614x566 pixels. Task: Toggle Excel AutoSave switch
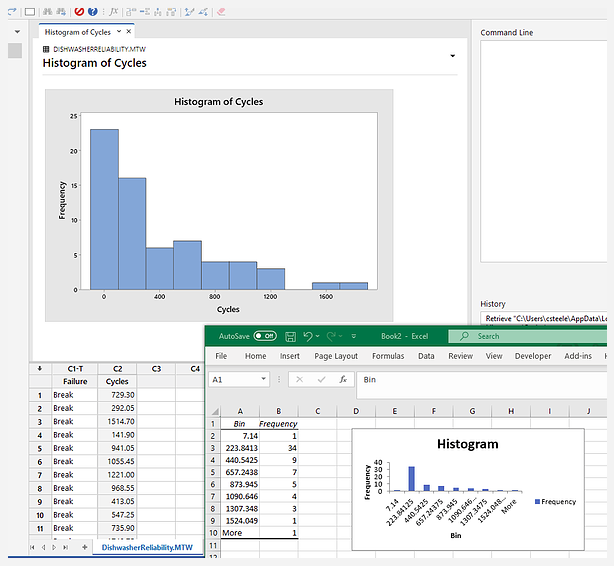265,336
